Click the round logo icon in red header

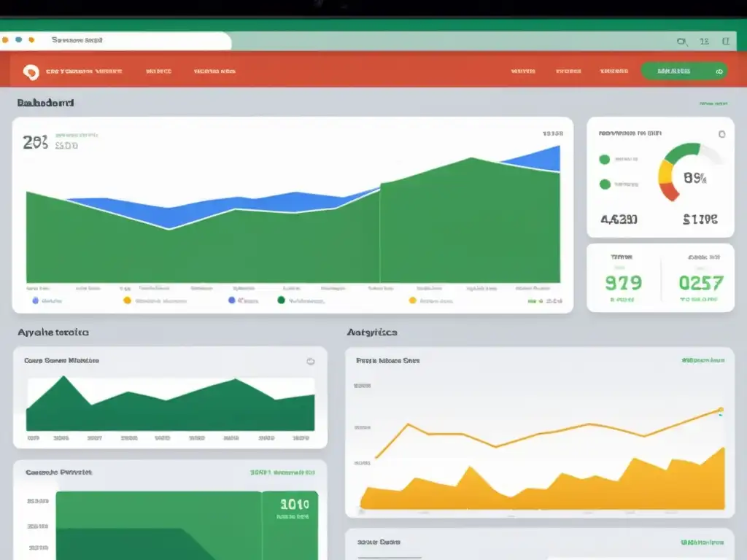coord(31,71)
